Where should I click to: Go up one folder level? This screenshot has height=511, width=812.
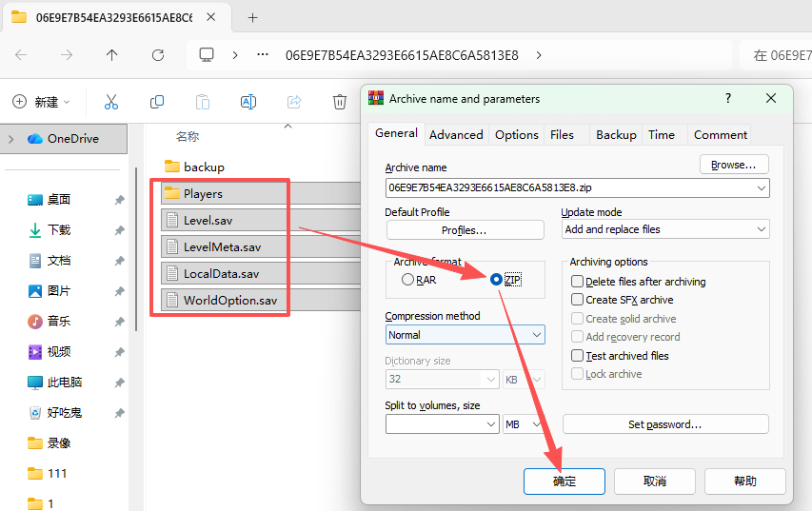point(112,55)
